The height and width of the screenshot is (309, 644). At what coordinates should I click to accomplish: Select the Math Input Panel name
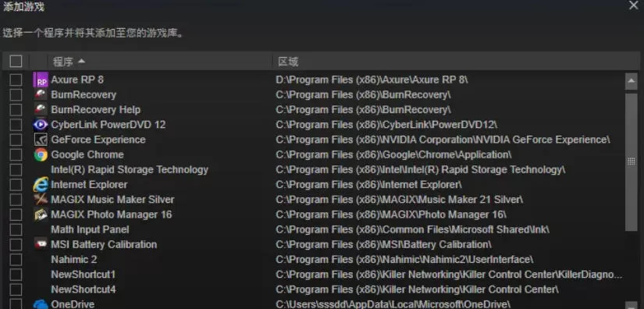[x=90, y=230]
